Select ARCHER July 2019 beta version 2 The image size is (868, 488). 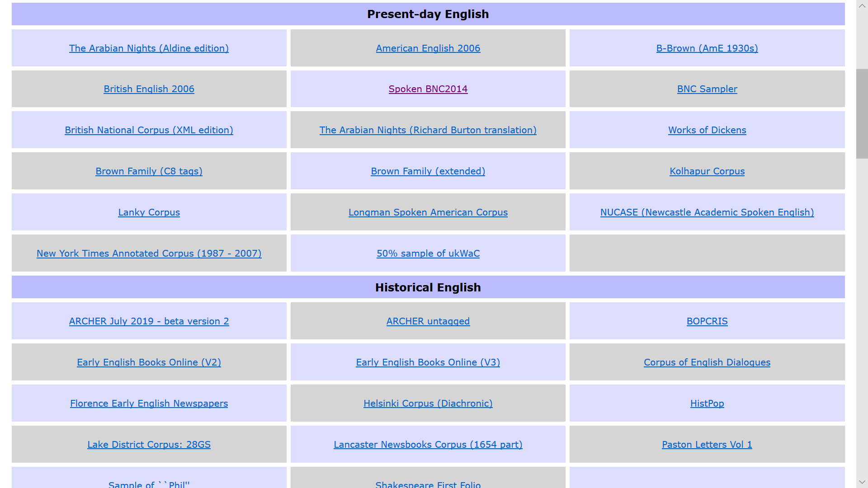[x=149, y=321]
